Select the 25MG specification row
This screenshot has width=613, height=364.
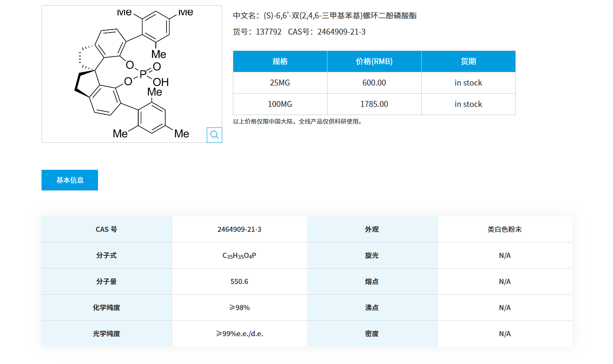pyautogui.click(x=280, y=83)
